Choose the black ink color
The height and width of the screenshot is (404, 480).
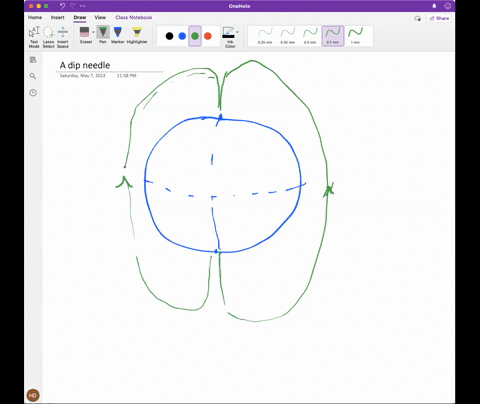click(169, 36)
